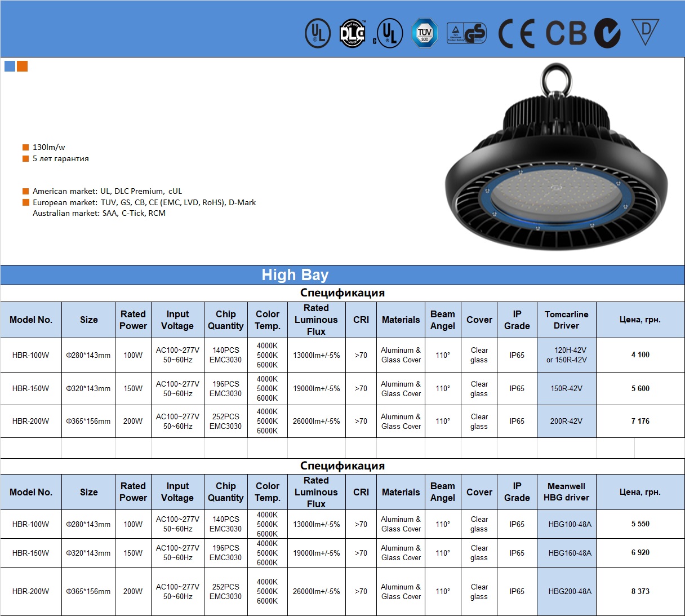
Task: Select the cUL certification logo
Action: click(x=389, y=33)
